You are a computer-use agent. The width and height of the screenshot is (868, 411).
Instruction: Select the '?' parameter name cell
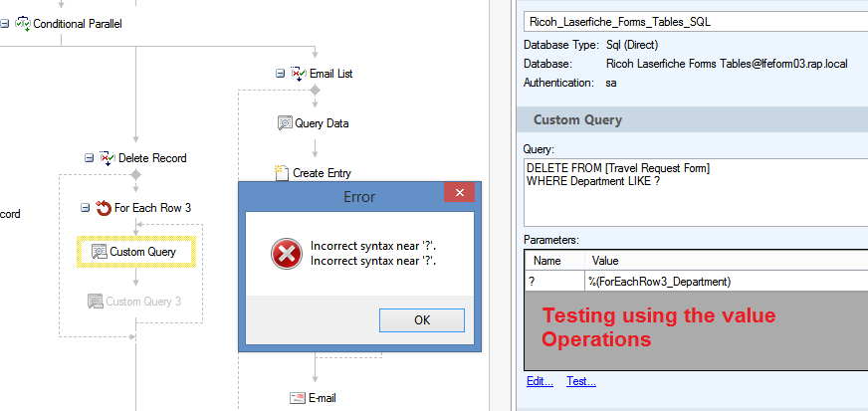[554, 282]
